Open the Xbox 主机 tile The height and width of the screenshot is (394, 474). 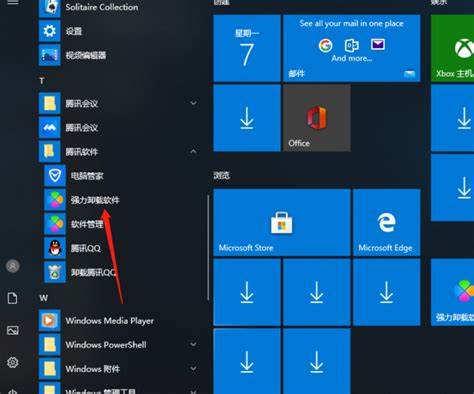pos(452,48)
